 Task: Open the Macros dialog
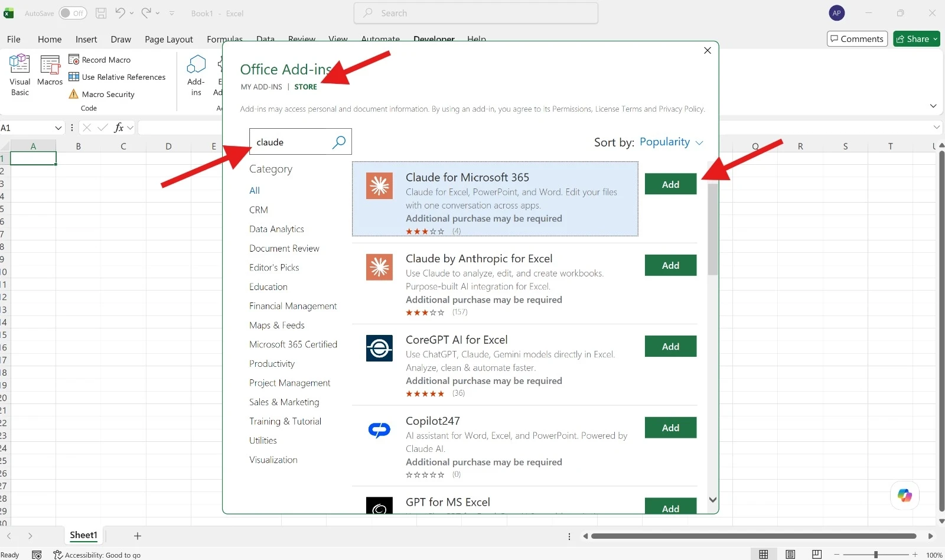[x=50, y=71]
